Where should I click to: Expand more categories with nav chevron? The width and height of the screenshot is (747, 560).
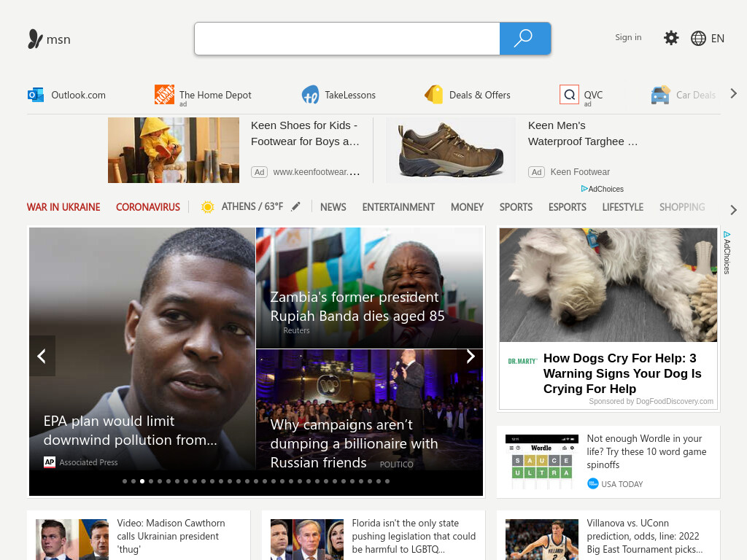tap(734, 209)
